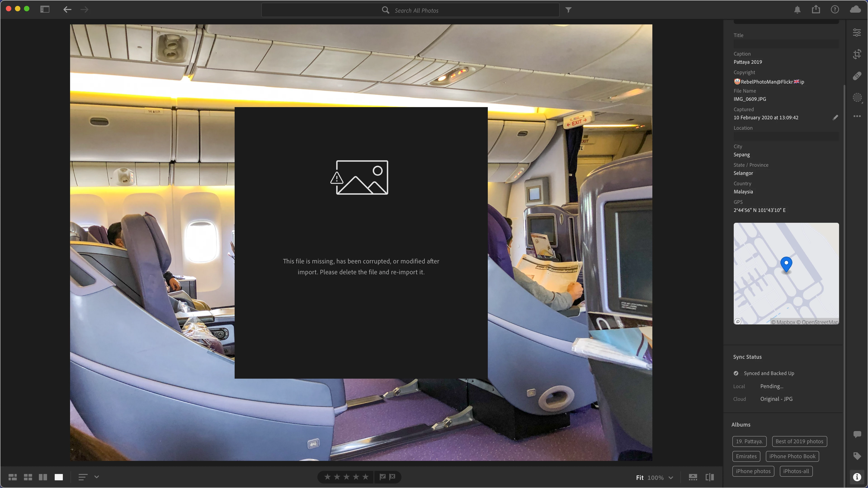Flag photo as picked

[382, 476]
